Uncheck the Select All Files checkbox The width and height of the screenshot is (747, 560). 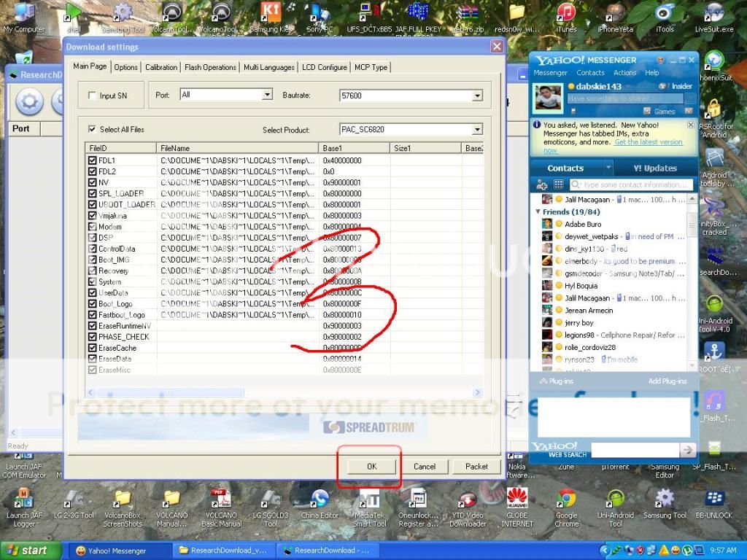coord(92,129)
